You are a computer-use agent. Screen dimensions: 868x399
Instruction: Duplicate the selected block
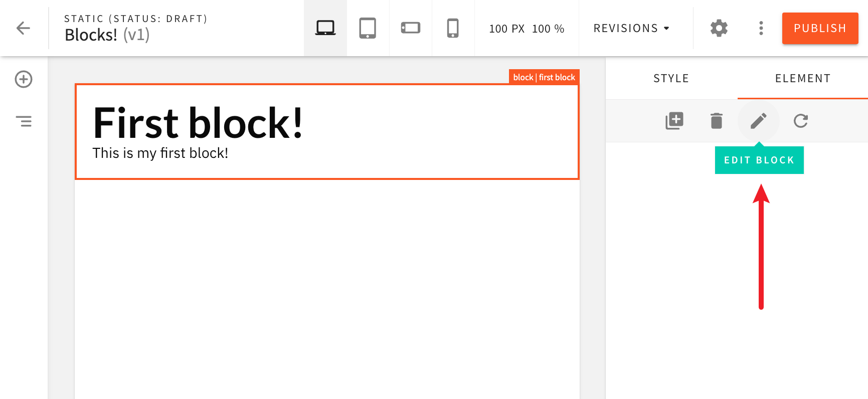pyautogui.click(x=674, y=121)
